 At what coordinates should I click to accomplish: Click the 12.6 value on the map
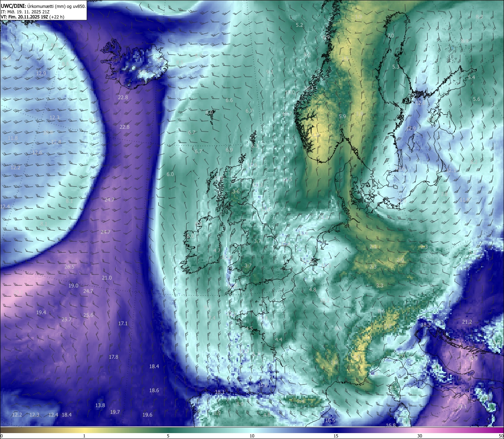point(37,153)
